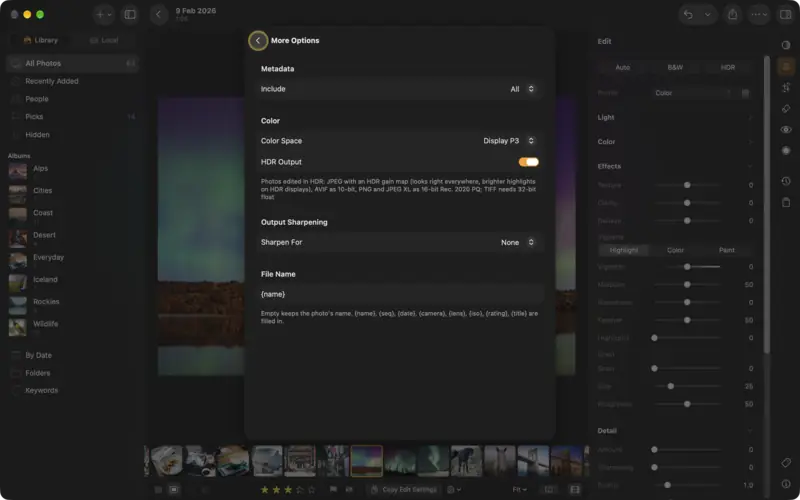Click the Auto edit button
The height and width of the screenshot is (500, 800).
click(x=622, y=67)
